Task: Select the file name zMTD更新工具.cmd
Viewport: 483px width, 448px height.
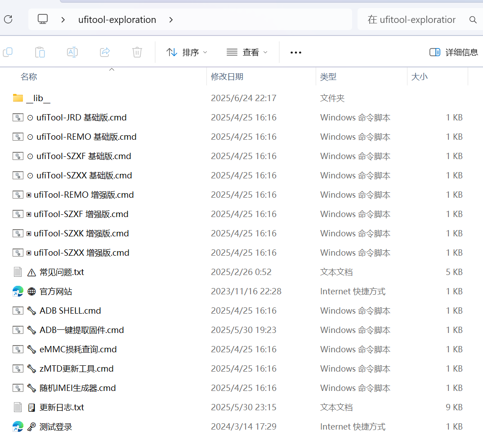Action: [x=77, y=368]
